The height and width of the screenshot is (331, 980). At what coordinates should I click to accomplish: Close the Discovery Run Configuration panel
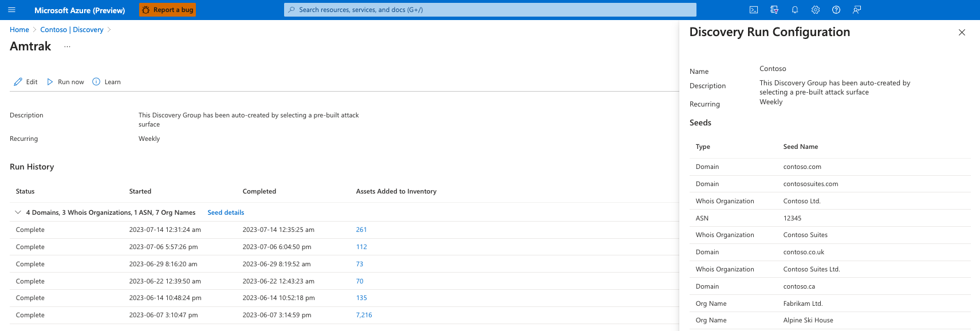(962, 33)
